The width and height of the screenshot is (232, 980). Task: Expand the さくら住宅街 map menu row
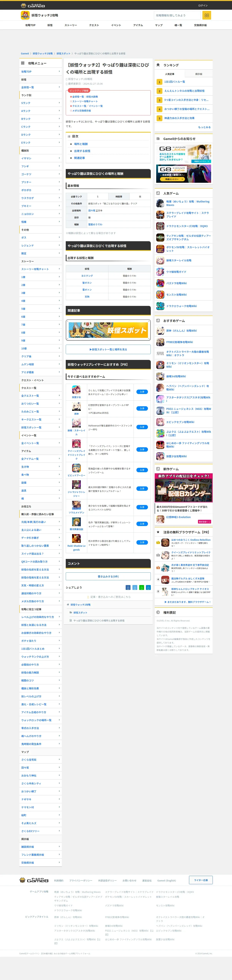point(41,760)
